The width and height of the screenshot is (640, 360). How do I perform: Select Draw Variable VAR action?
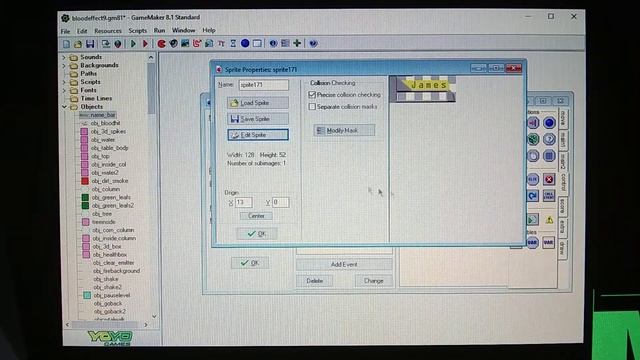(x=549, y=243)
